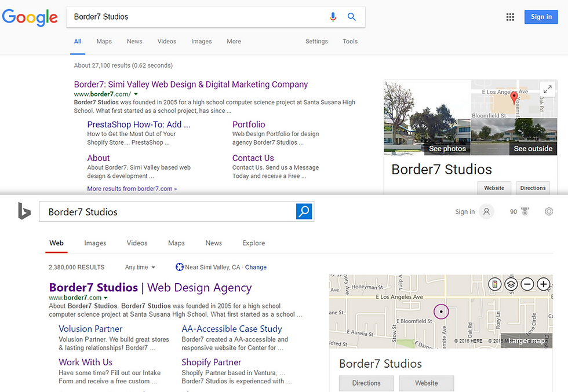
Task: Switch to Bing Images tab
Action: point(95,243)
